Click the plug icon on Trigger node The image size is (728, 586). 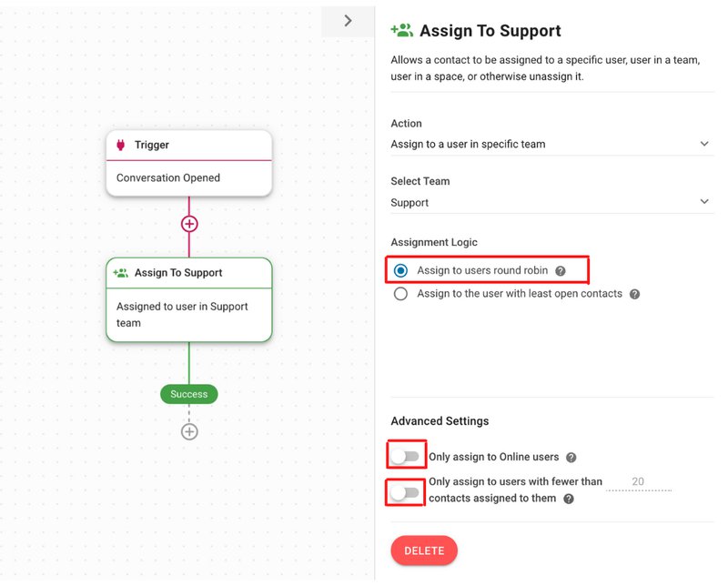[121, 145]
